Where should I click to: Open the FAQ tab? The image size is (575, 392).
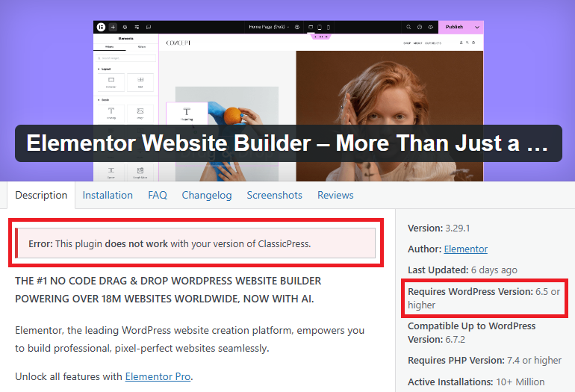tap(158, 195)
